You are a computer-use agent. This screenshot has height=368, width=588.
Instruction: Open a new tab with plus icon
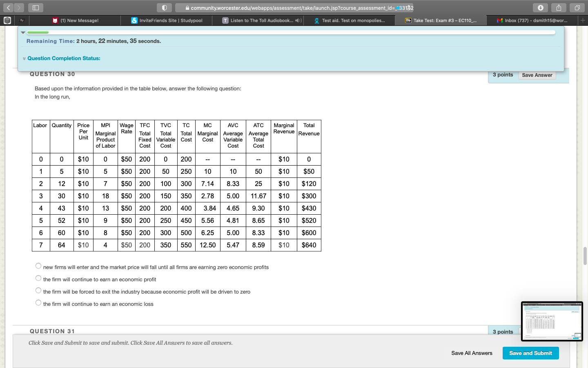pos(583,20)
